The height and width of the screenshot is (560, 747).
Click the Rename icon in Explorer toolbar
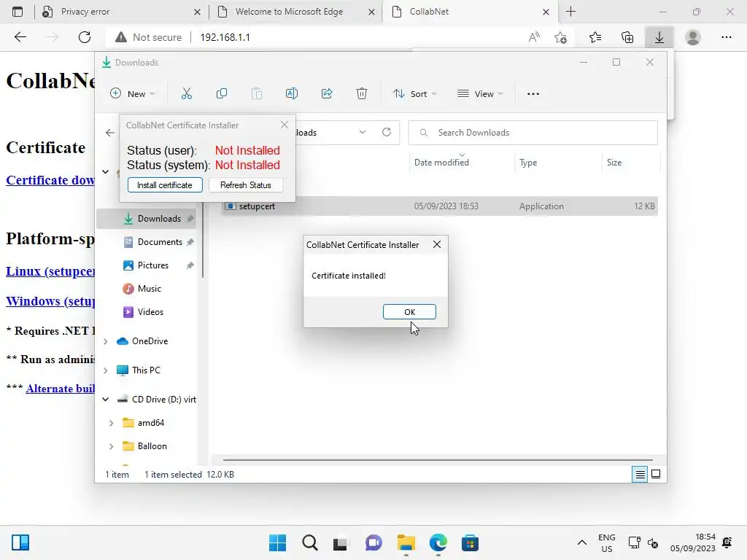pos(292,94)
